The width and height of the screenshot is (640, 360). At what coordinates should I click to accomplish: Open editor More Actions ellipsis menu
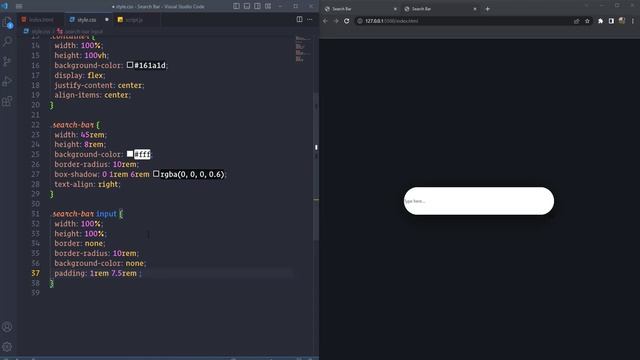click(x=310, y=19)
